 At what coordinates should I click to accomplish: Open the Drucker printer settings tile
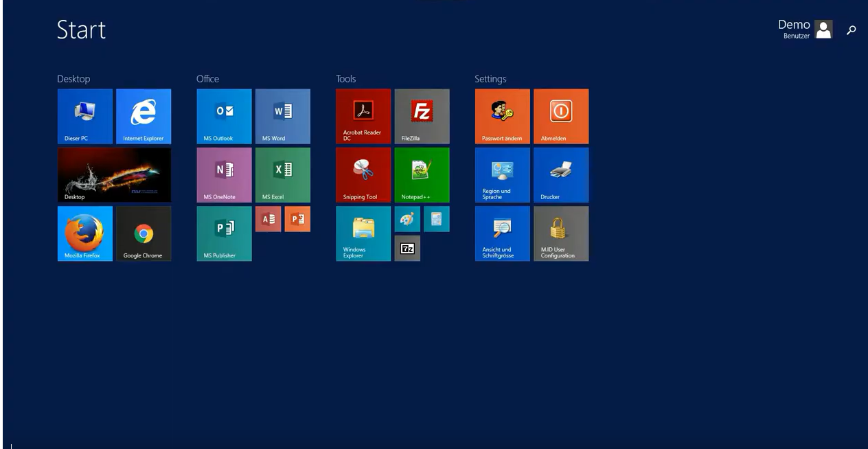(561, 174)
